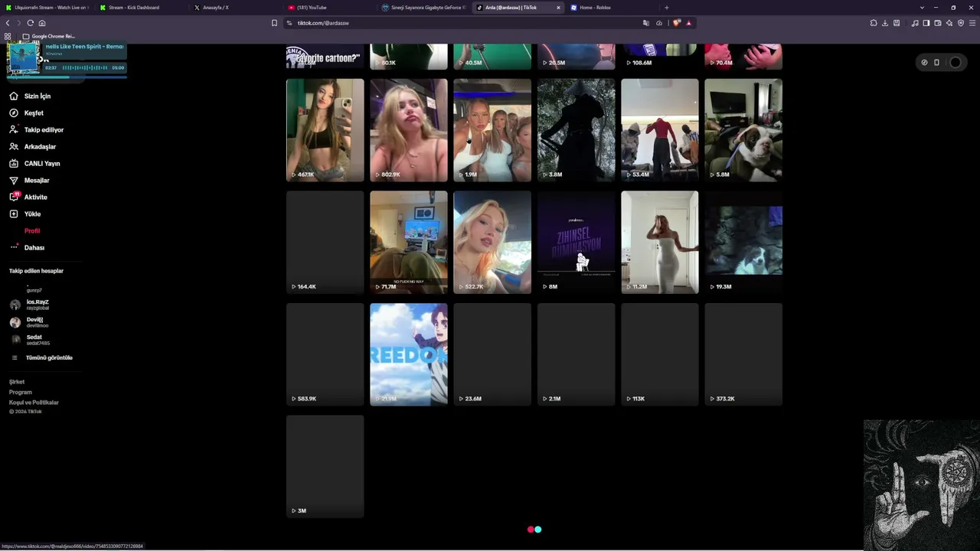Toggle the browser sidebar panel icon

[926, 23]
